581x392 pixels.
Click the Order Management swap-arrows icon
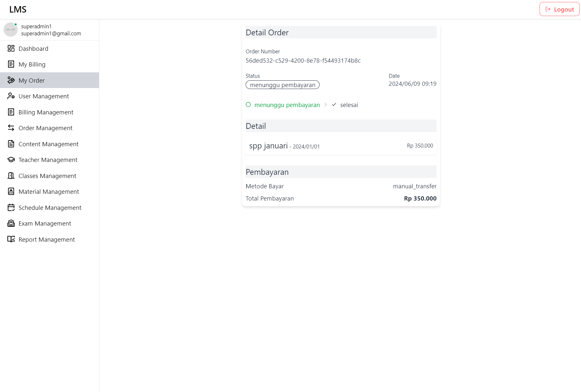[x=11, y=128]
